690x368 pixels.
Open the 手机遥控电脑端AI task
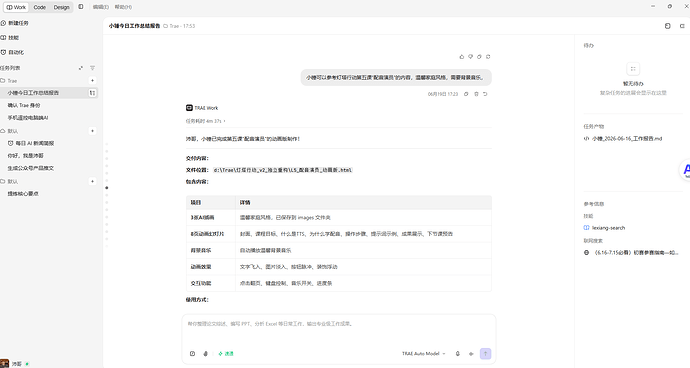click(x=28, y=118)
